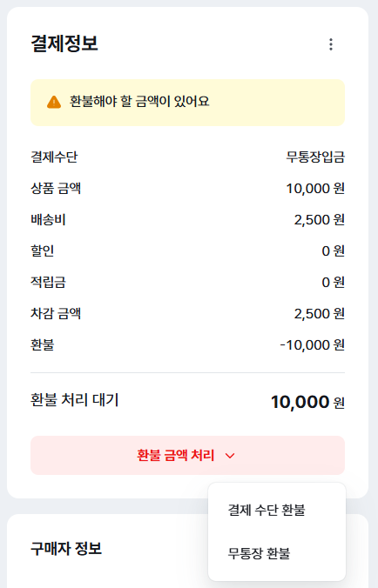This screenshot has height=588, width=378.
Task: Click the 결제정보 heading
Action: pos(64,43)
